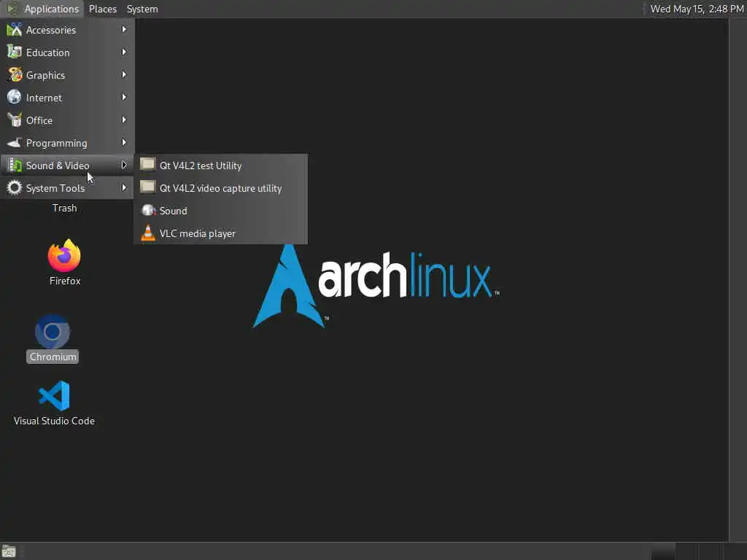This screenshot has height=560, width=747.
Task: Open the Places menu
Action: [x=102, y=9]
